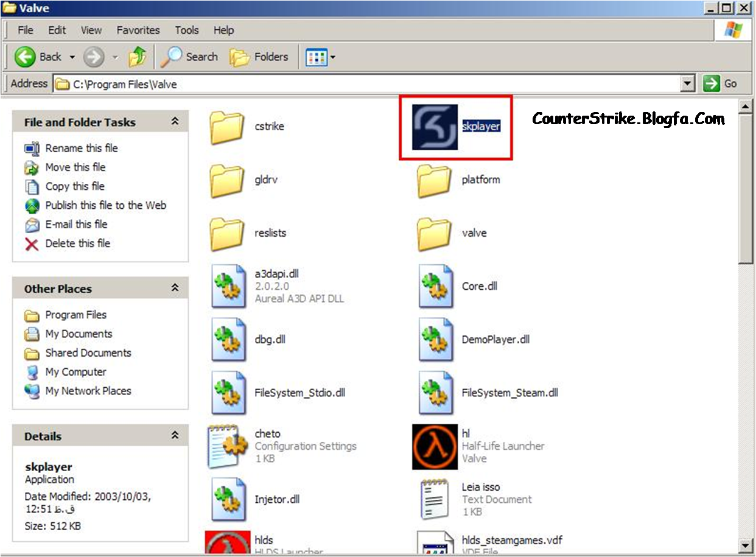Select the DemoPlayer.dll file icon
Image resolution: width=756 pixels, height=557 pixels.
(436, 340)
